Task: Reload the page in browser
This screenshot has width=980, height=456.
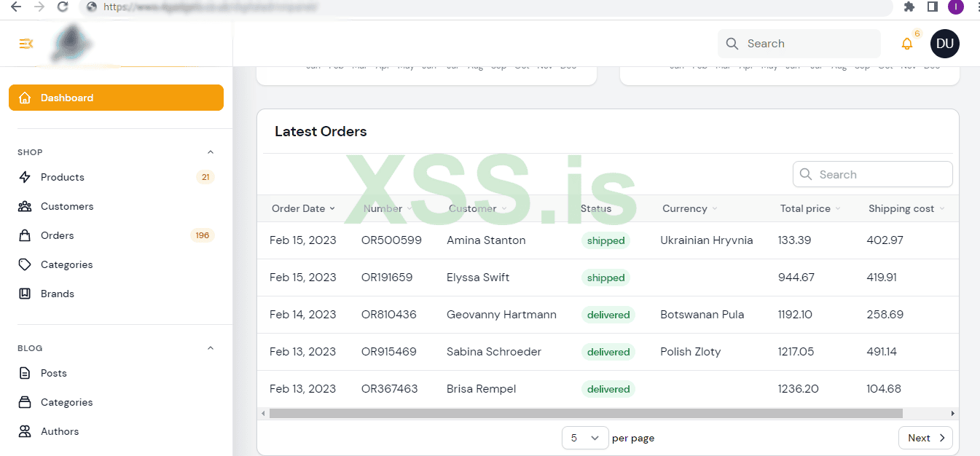Action: point(63,7)
